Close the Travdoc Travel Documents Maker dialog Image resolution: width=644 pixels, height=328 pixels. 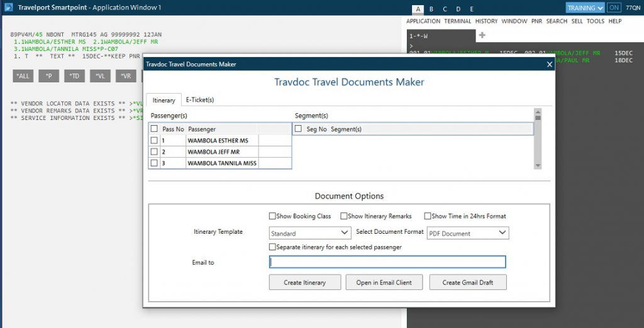pos(550,64)
